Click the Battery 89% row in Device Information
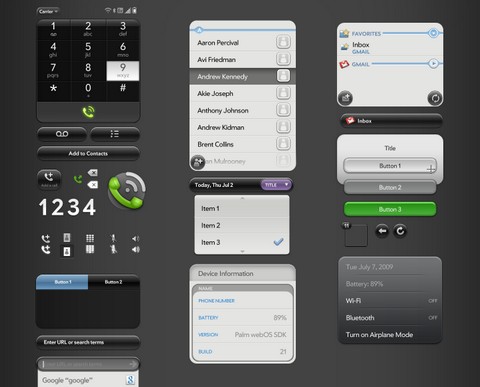The height and width of the screenshot is (387, 480). tap(242, 318)
